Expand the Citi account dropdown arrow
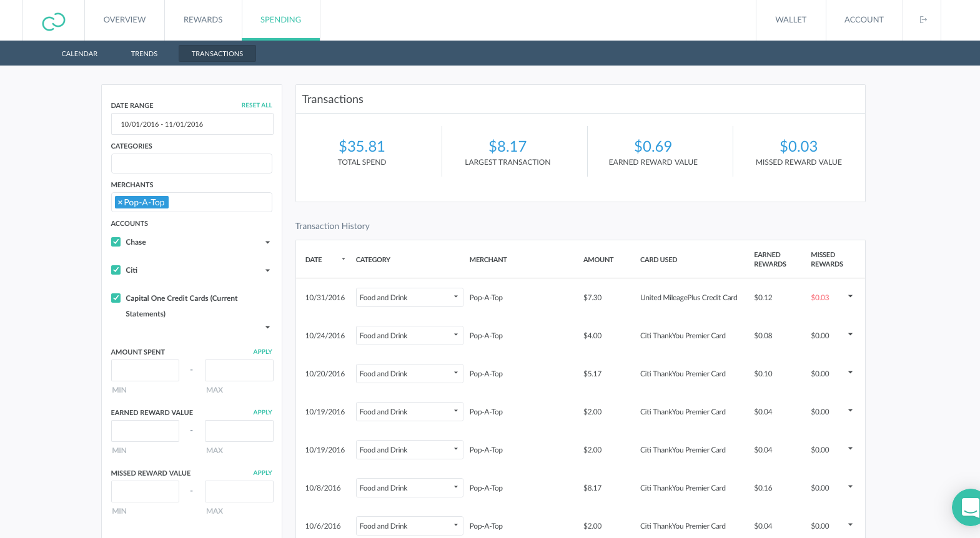 (267, 270)
